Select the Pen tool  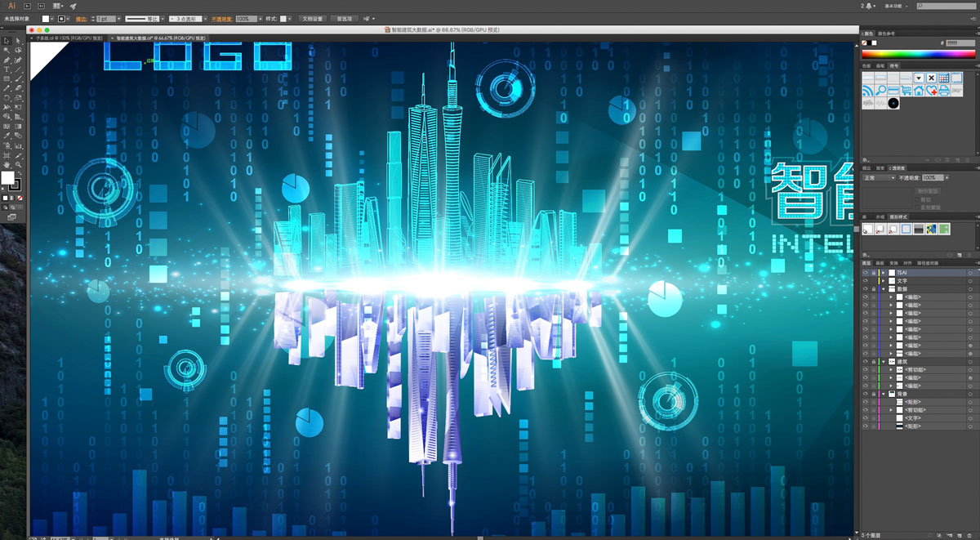point(7,60)
